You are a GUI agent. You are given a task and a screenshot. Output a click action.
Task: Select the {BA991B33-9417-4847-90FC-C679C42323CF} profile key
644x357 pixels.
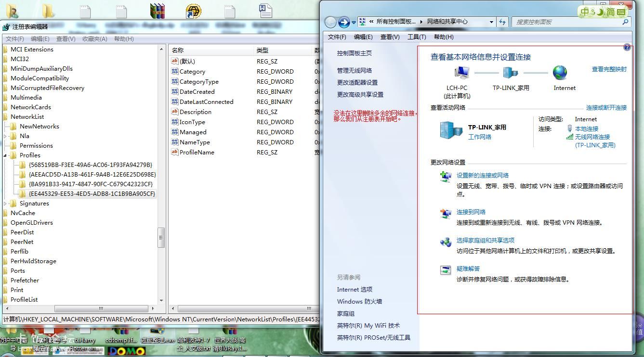(91, 184)
